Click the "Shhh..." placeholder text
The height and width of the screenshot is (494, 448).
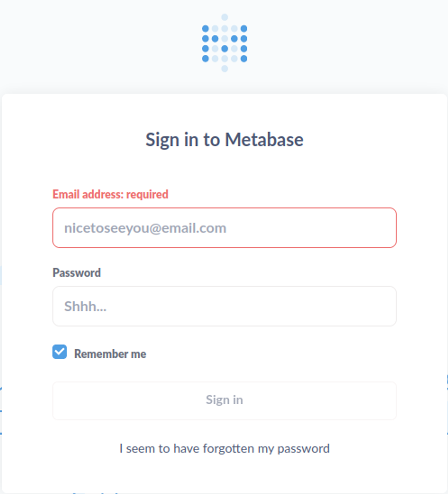85,306
